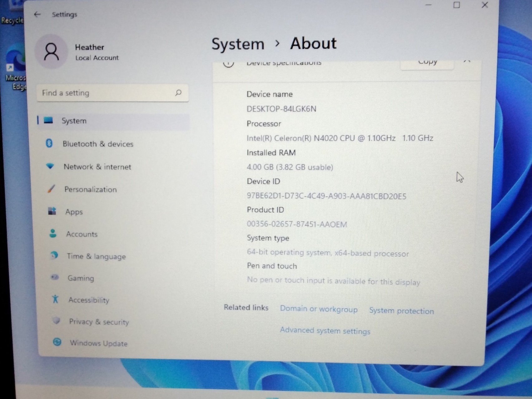Open Domain or workgroup link
The image size is (532, 399).
pyautogui.click(x=319, y=309)
